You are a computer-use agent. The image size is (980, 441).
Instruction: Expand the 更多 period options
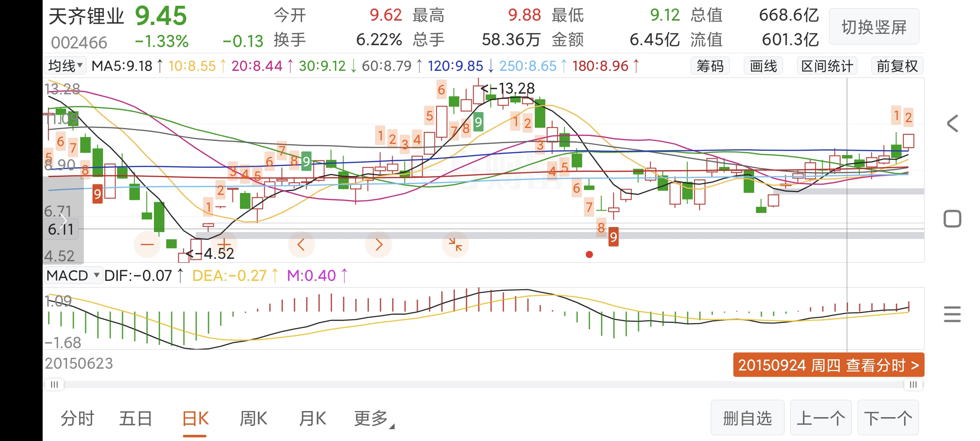(x=374, y=419)
